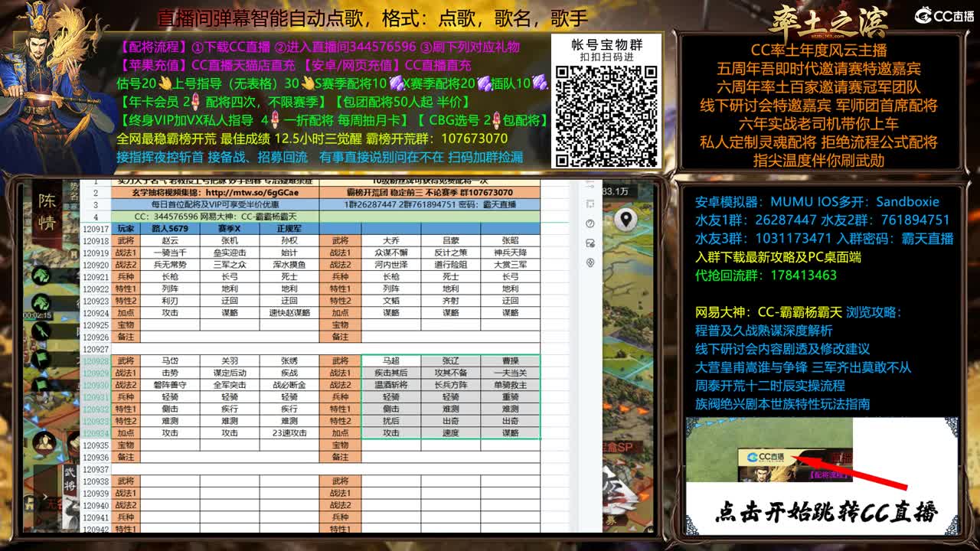Select cell 三军之众
The height and width of the screenshot is (551, 980).
[229, 265]
